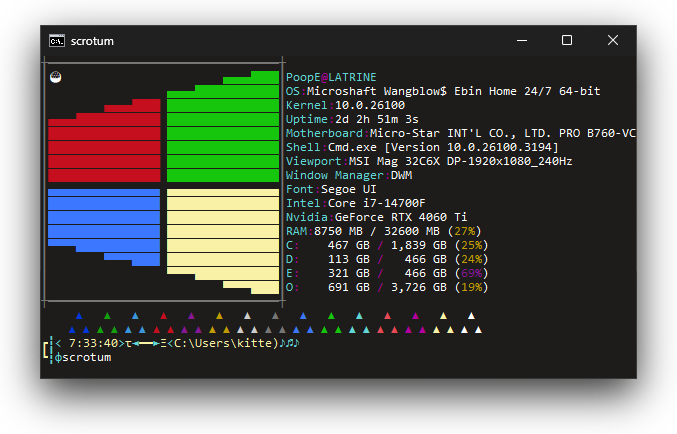
Task: Click the Intel value "Core i7-14700F"
Action: 376,203
